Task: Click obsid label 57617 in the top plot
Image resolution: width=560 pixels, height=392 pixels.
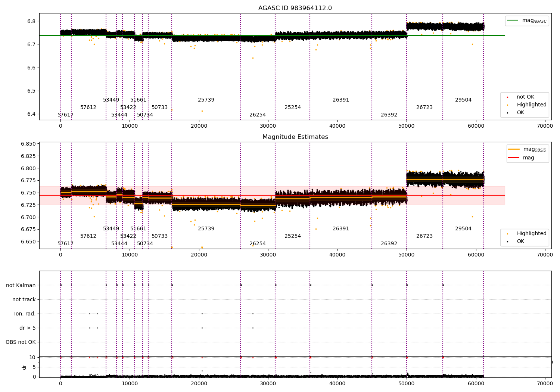Action: coord(66,115)
